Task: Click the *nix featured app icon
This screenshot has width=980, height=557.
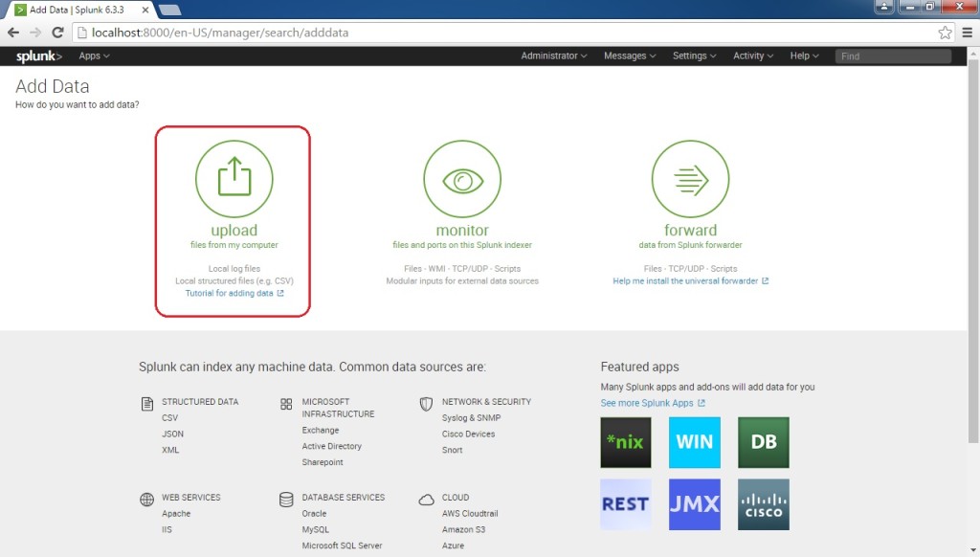Action: coord(625,442)
